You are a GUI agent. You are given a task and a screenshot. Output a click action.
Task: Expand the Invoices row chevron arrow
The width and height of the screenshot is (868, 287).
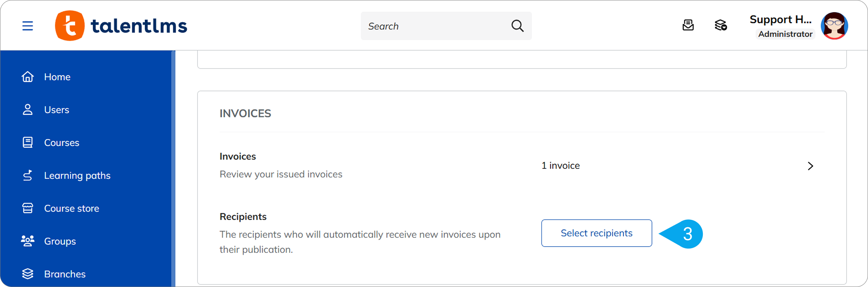pos(810,166)
